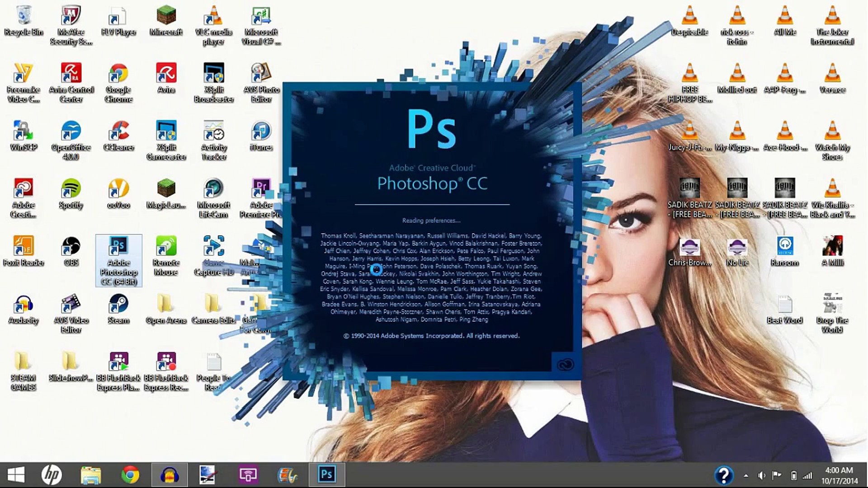This screenshot has height=488, width=868.
Task: Select OpenOffice 4.0.0 shortcut
Action: tap(71, 141)
